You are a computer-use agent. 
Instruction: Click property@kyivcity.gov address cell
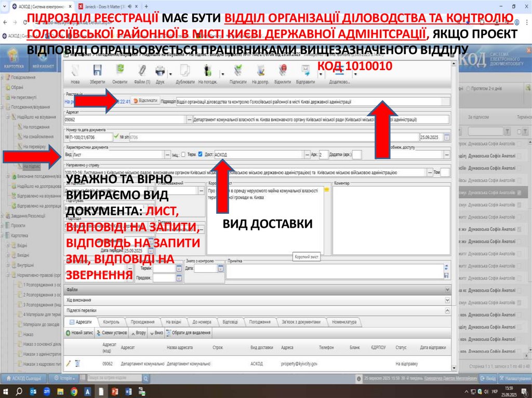click(299, 364)
